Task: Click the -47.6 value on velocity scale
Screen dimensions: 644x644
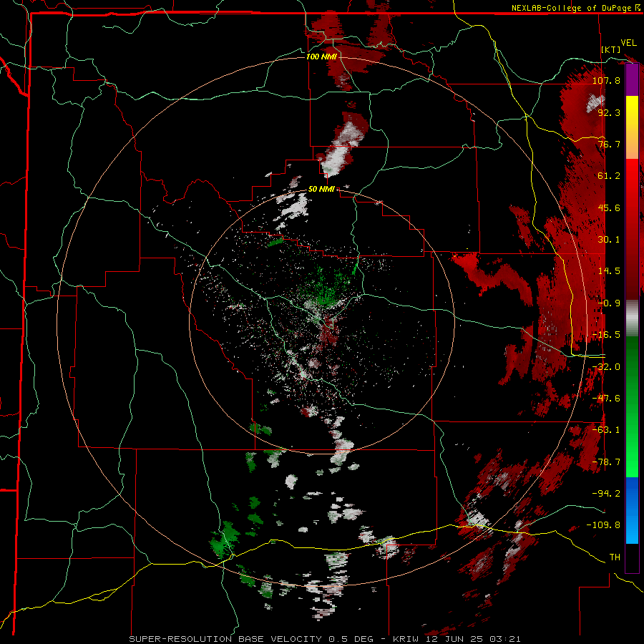Action: 606,399
